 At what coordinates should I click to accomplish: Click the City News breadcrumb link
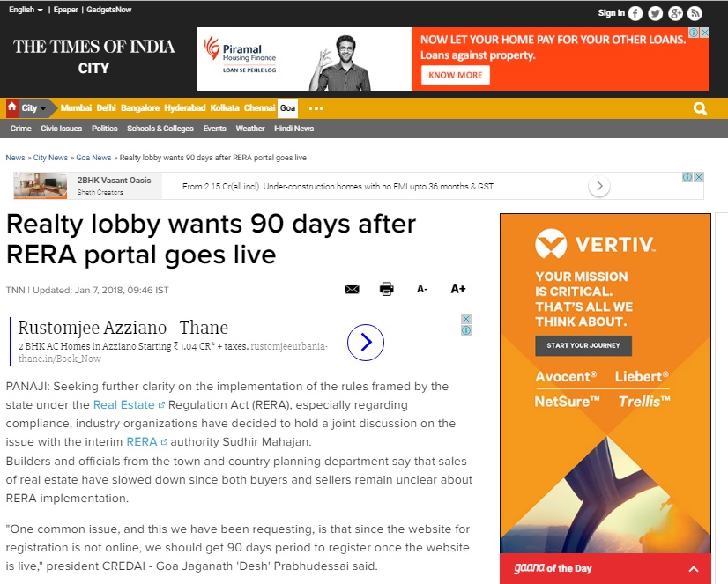pyautogui.click(x=50, y=158)
